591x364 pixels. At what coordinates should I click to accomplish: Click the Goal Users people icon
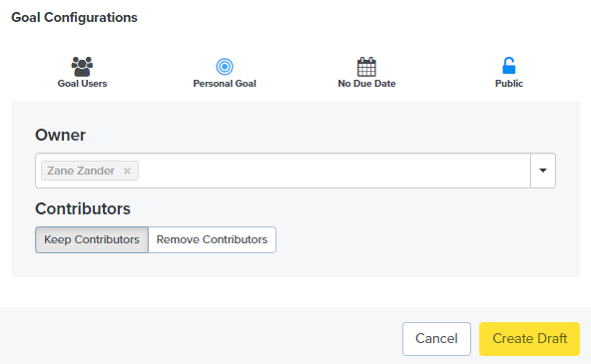(x=82, y=67)
